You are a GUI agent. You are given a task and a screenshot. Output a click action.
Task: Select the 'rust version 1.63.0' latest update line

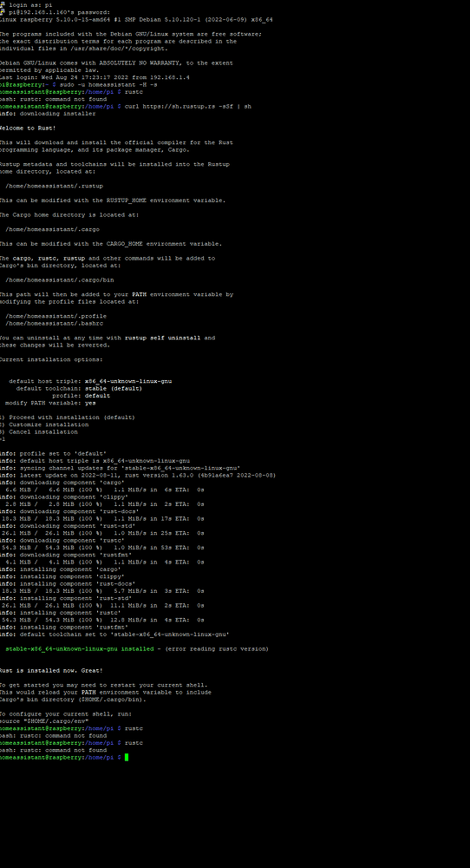[x=138, y=475]
